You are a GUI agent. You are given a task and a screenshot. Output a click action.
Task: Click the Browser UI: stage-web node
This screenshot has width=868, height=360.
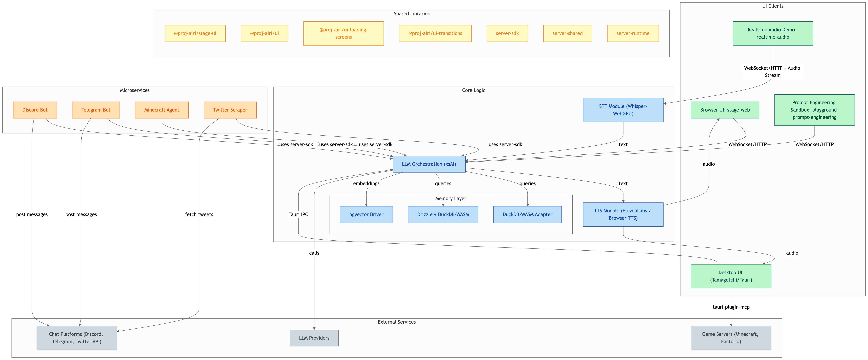pyautogui.click(x=725, y=110)
